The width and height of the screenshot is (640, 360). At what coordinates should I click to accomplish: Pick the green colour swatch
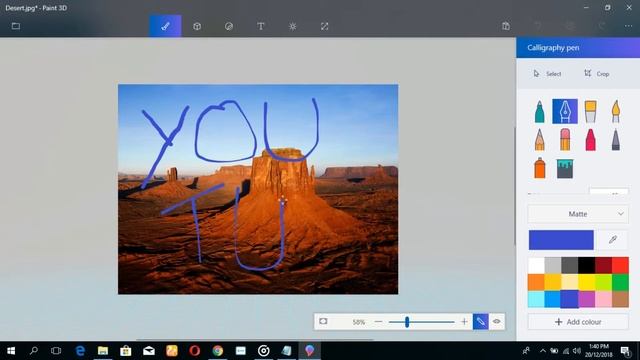(x=620, y=282)
